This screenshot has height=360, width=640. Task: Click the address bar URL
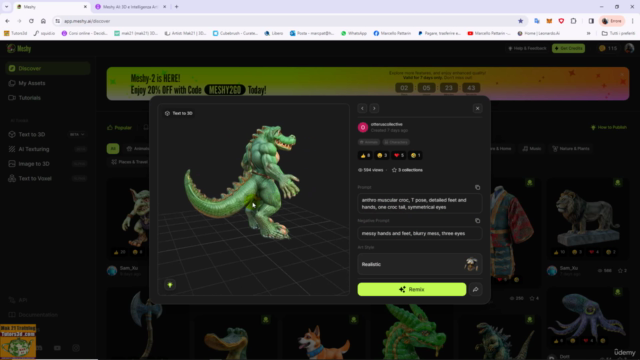tap(87, 21)
